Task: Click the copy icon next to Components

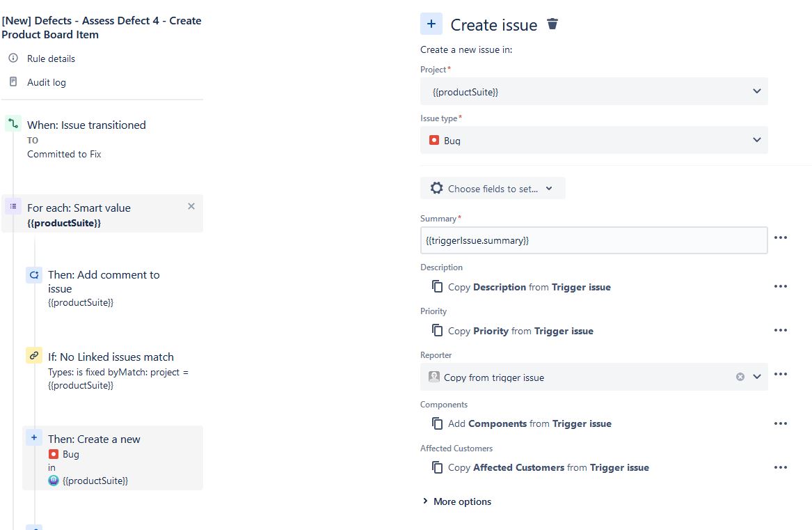Action: click(x=437, y=423)
